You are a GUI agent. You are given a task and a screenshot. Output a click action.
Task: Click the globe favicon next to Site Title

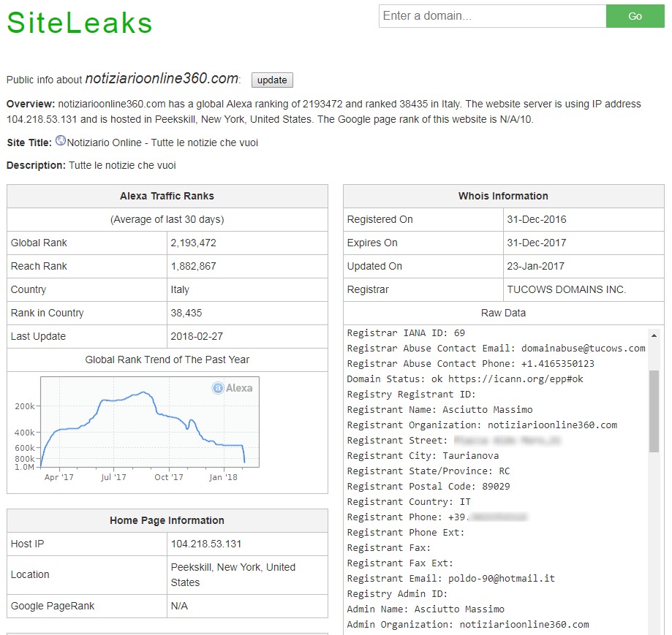coord(61,140)
